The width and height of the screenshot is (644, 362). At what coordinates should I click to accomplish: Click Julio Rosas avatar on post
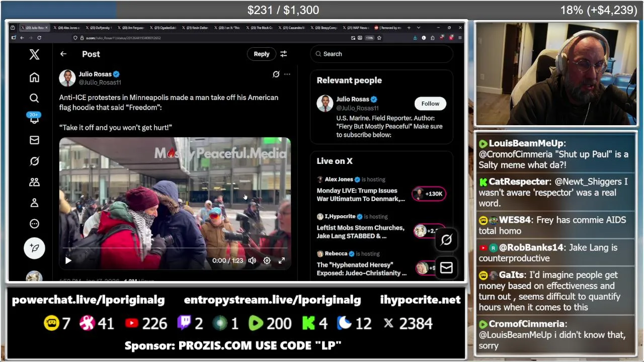(67, 78)
